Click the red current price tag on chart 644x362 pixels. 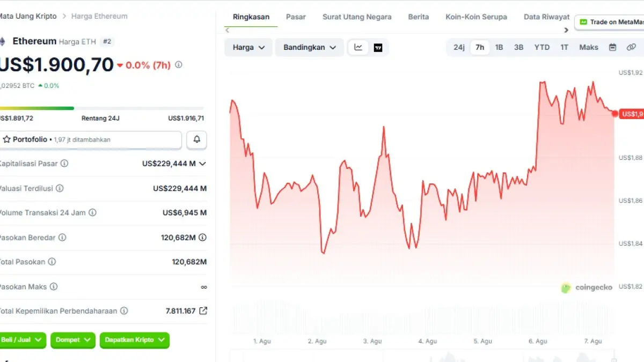pos(632,114)
